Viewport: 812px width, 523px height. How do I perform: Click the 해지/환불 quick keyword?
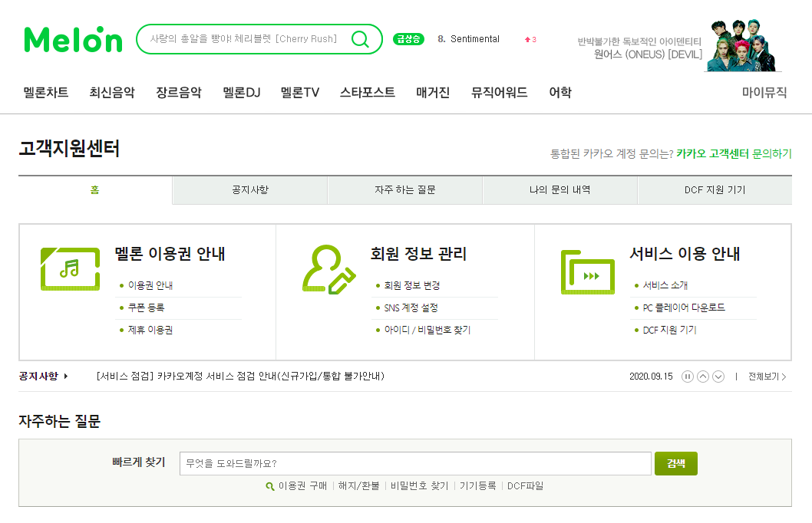[359, 485]
